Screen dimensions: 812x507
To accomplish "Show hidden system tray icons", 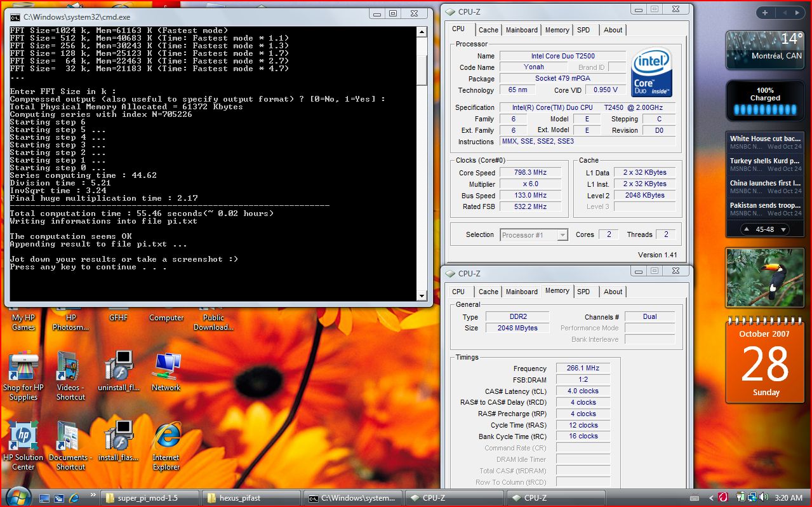I will coord(711,498).
